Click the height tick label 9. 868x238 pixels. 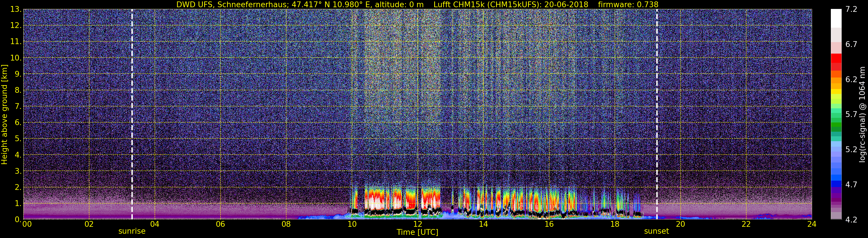coord(18,74)
